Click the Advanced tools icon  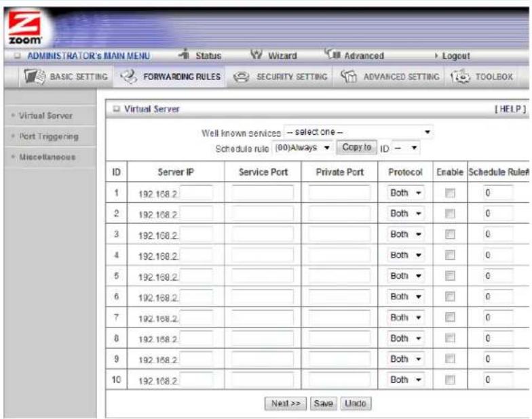click(332, 54)
